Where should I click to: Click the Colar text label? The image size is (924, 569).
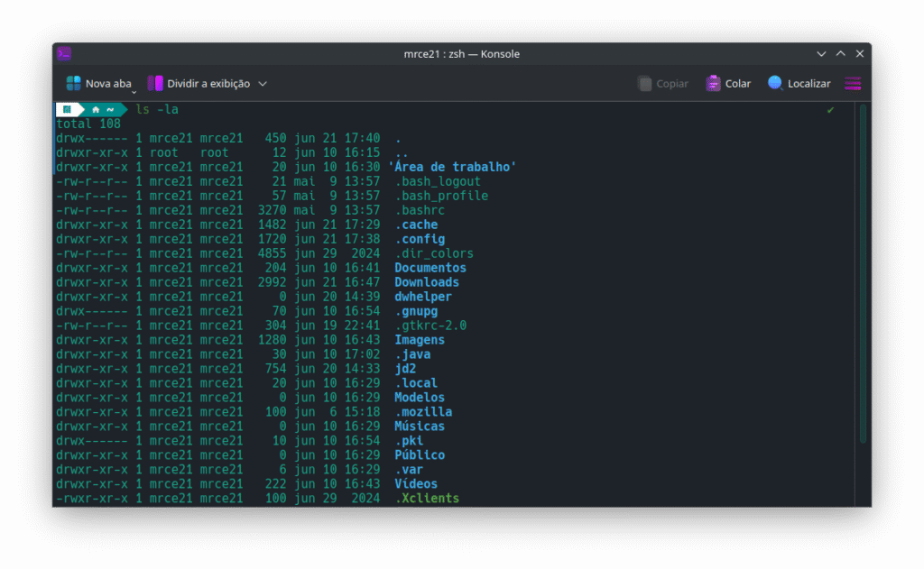pyautogui.click(x=738, y=82)
